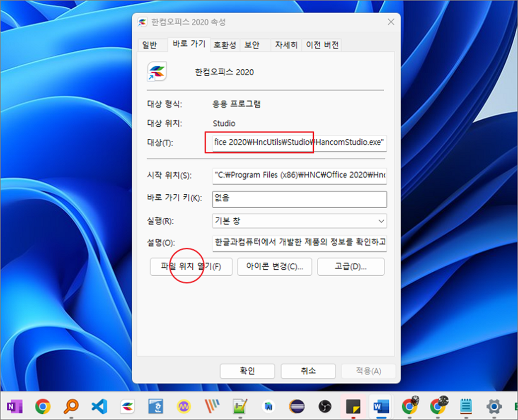
Task: Click the Studio target location text
Action: coord(224,123)
